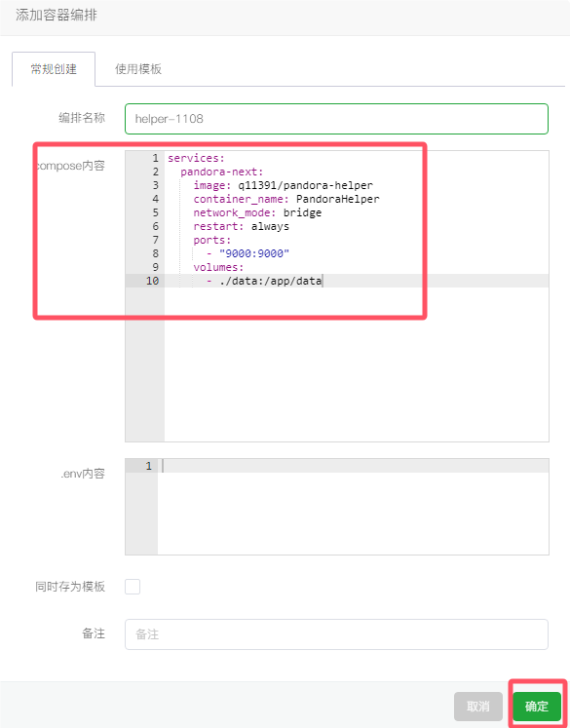Click the "9000:9000" port value
The height and width of the screenshot is (728, 570).
coord(254,253)
